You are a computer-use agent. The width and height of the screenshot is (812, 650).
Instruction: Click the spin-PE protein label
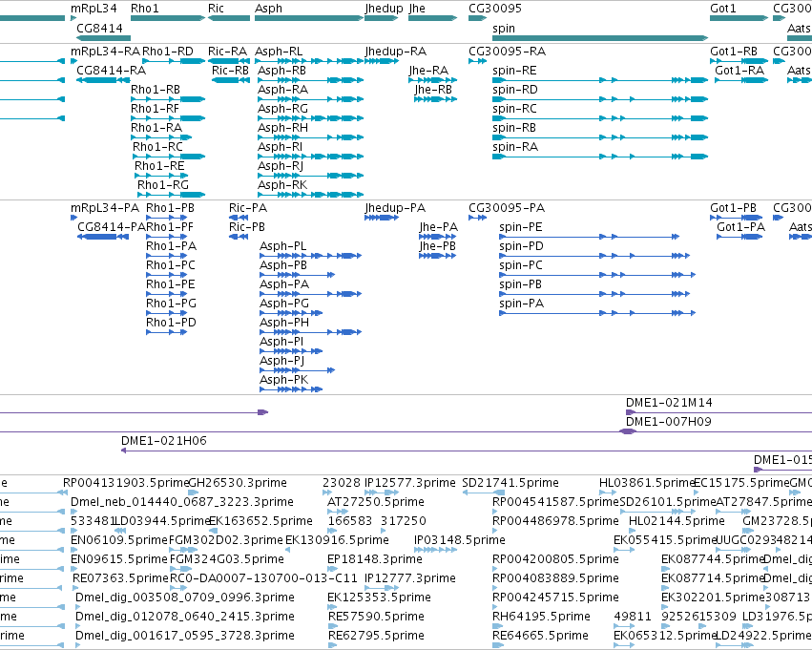click(x=520, y=227)
